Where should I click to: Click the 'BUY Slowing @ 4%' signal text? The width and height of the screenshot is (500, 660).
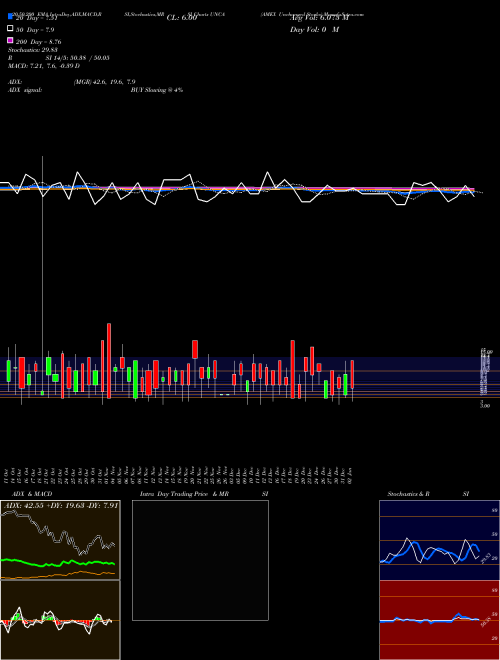(157, 90)
